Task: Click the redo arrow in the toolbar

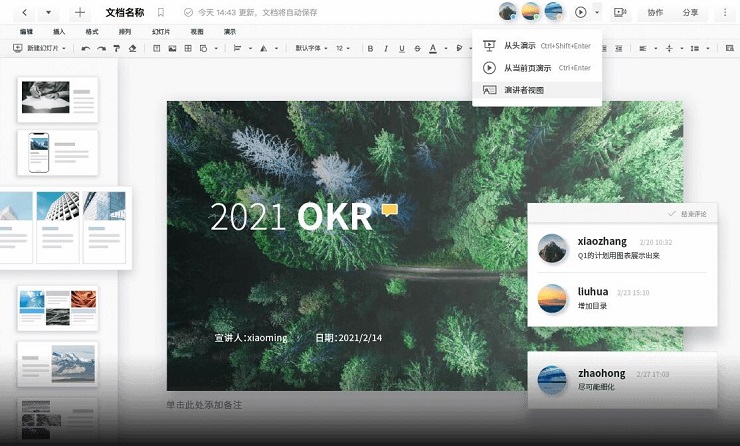Action: coord(101,48)
